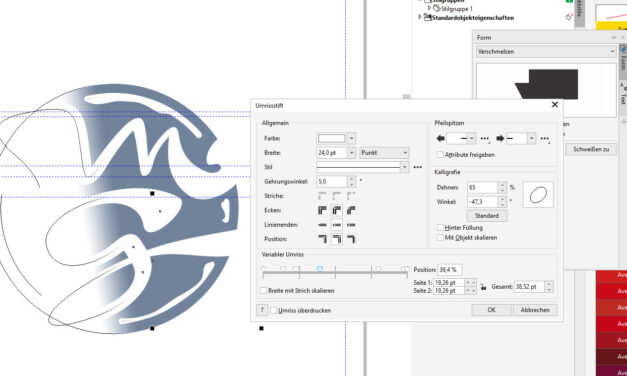The width and height of the screenshot is (627, 376).
Task: Open the Verschmelzen dropdown in Form docker
Action: [x=546, y=52]
